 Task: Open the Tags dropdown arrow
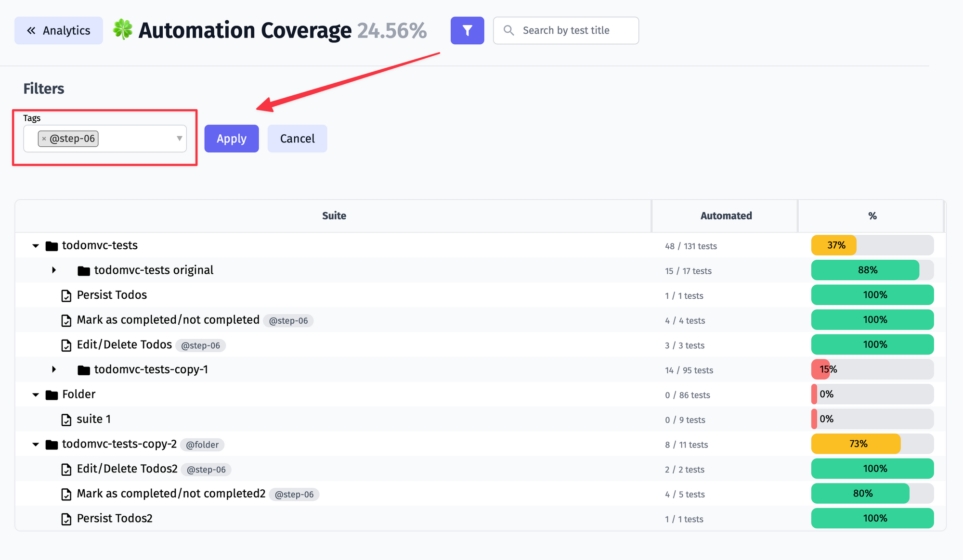(x=179, y=139)
